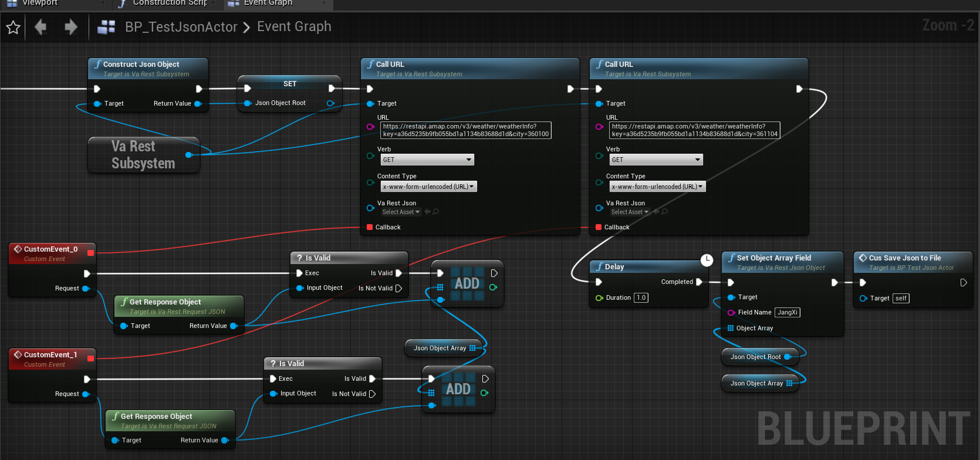This screenshot has width=980, height=460.
Task: Click the red delegate pin on CustomEvent_0
Action: tap(90, 253)
